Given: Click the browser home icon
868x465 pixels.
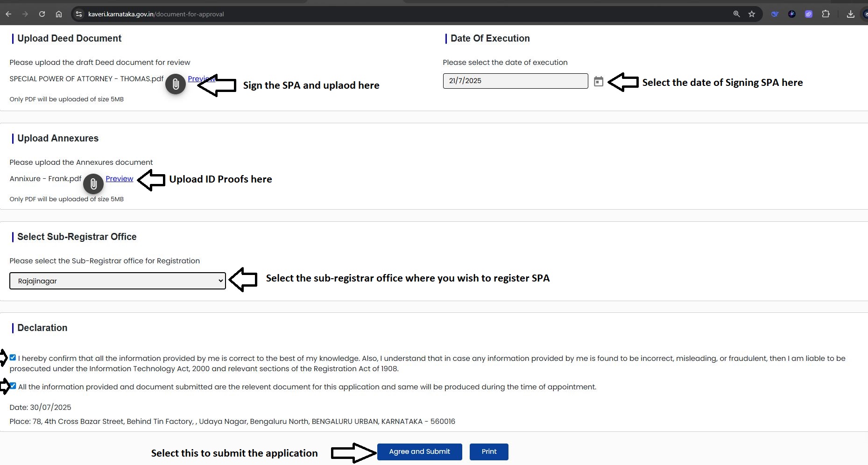Looking at the screenshot, I should tap(59, 14).
